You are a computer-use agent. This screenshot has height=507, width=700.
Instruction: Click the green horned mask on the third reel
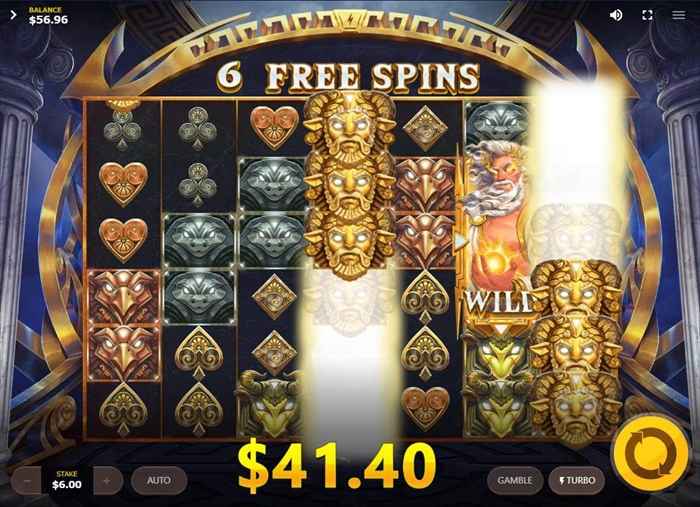pyautogui.click(x=270, y=403)
